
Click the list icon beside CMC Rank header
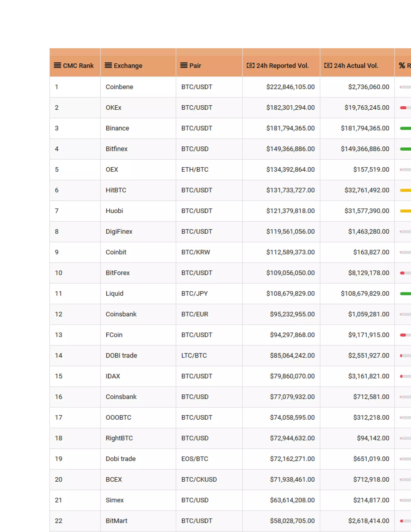57,65
